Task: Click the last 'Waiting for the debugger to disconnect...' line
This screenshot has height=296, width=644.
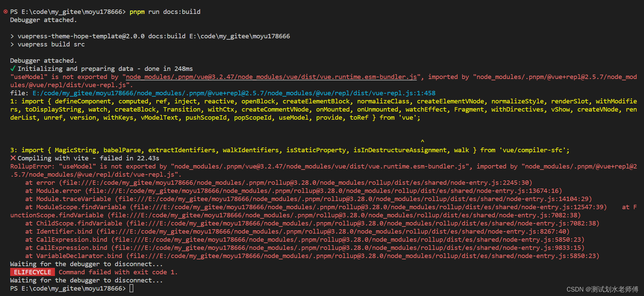Action: coord(86,280)
